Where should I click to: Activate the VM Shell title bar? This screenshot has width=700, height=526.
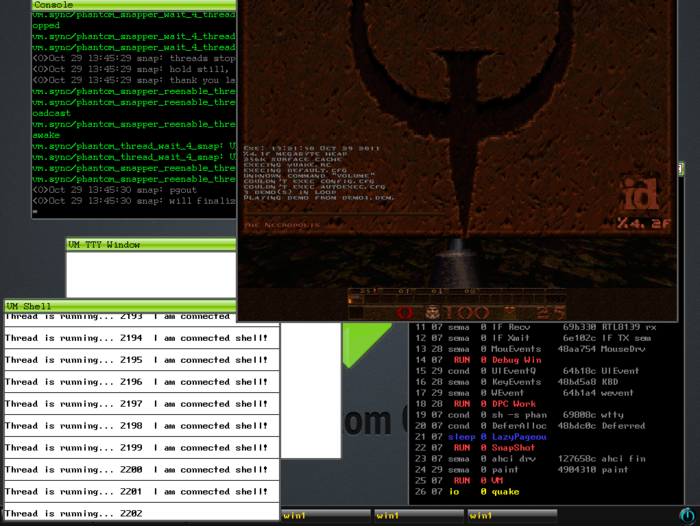[x=121, y=306]
